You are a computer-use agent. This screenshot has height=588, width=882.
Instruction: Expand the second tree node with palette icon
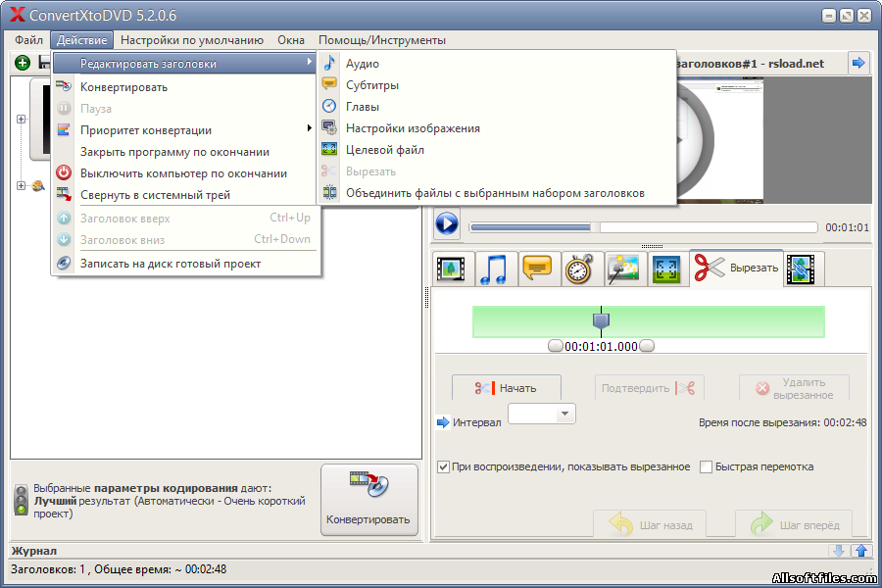pyautogui.click(x=21, y=185)
